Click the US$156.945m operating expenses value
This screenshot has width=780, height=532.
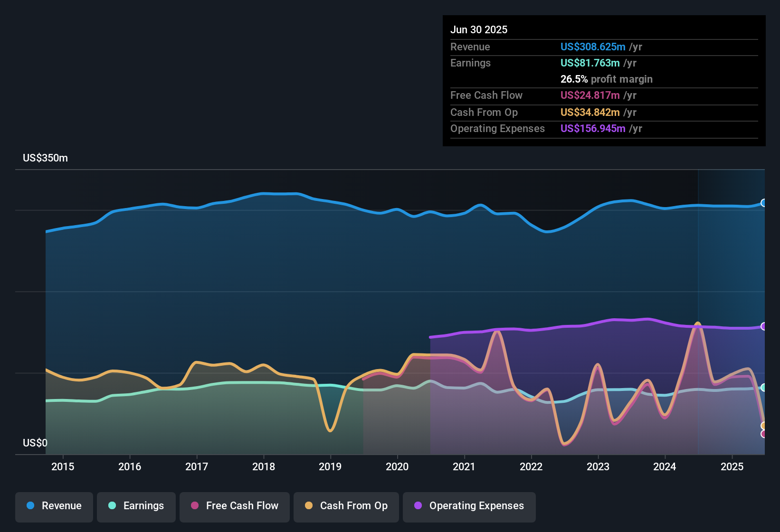(x=593, y=129)
